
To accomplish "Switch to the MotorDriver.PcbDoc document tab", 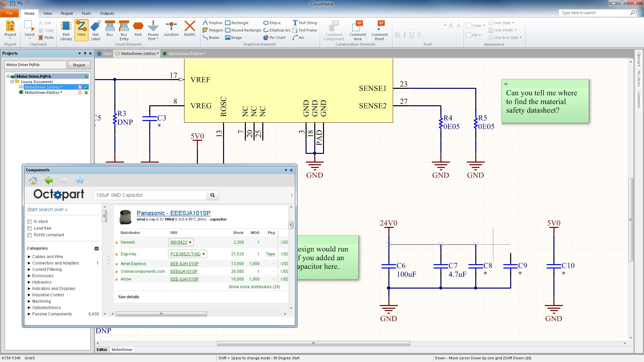I will click(184, 54).
